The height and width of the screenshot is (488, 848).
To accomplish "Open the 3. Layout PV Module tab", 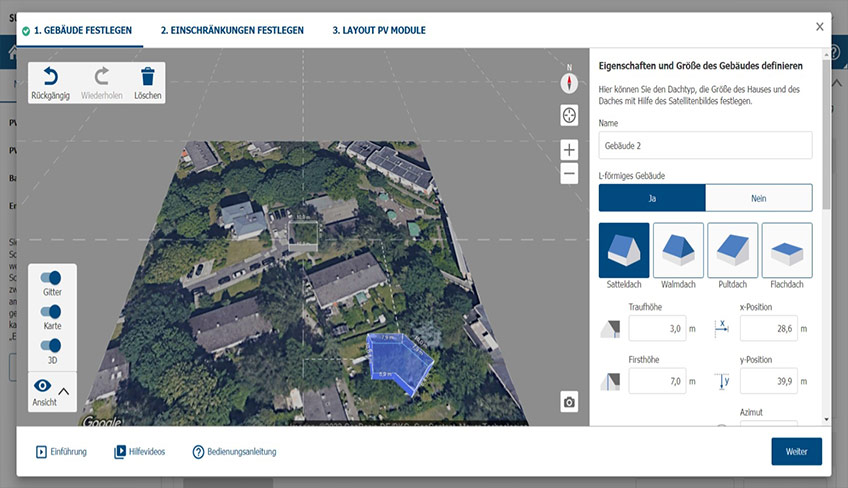I will pyautogui.click(x=379, y=30).
